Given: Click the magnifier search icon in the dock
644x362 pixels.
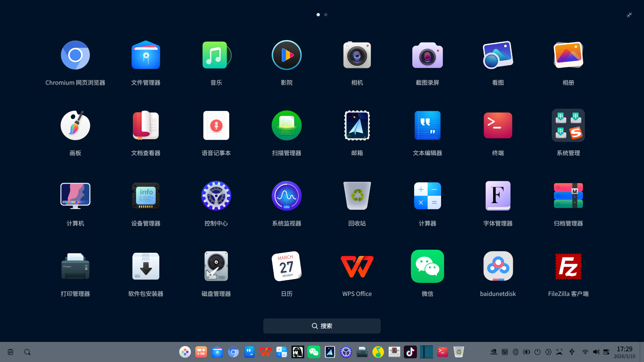Looking at the screenshot, I should tap(27, 352).
